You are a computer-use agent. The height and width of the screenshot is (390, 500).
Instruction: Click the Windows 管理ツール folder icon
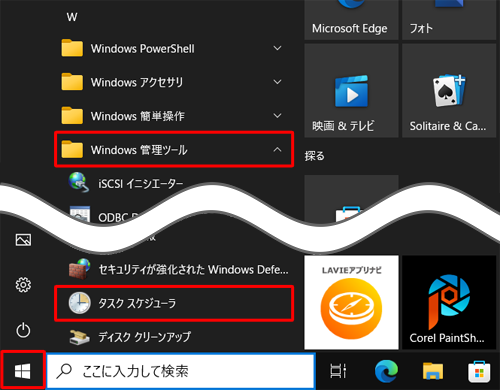[72, 149]
